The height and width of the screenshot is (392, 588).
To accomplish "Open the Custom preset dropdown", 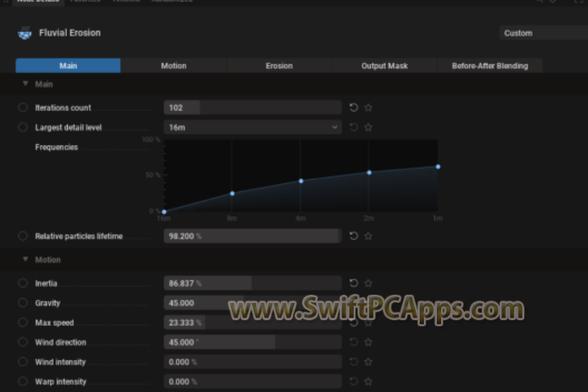I will [543, 33].
